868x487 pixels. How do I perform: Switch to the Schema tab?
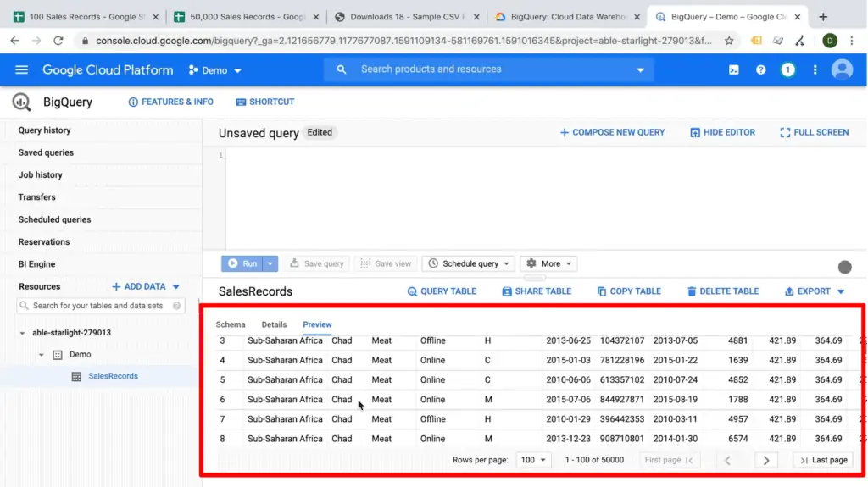[x=231, y=324]
